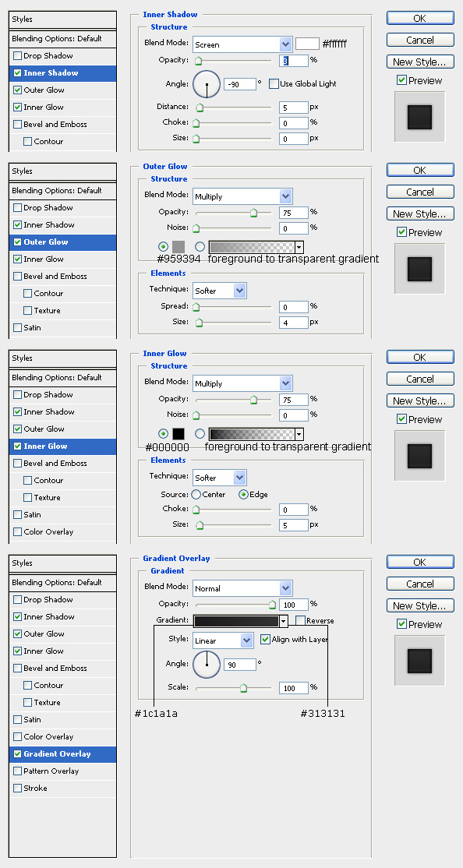Select Pattern Overlay in styles list
The height and width of the screenshot is (868, 463).
(51, 771)
